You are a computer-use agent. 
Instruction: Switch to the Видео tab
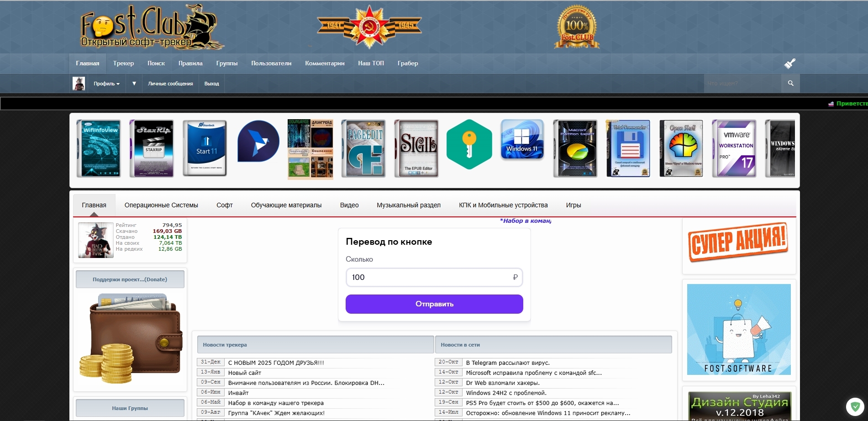tap(349, 205)
